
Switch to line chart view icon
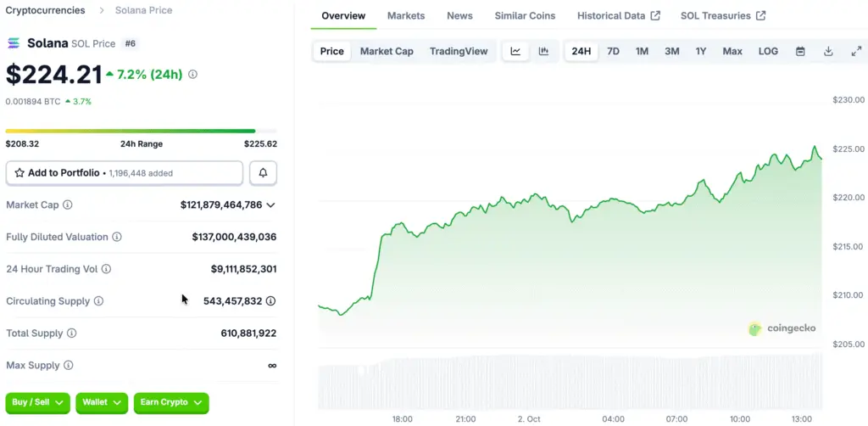click(x=515, y=51)
